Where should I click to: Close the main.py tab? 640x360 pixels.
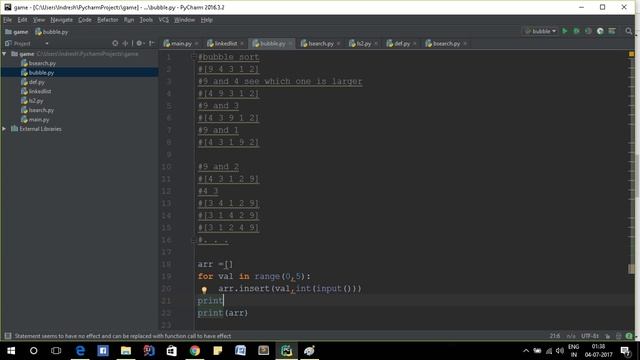(197, 43)
